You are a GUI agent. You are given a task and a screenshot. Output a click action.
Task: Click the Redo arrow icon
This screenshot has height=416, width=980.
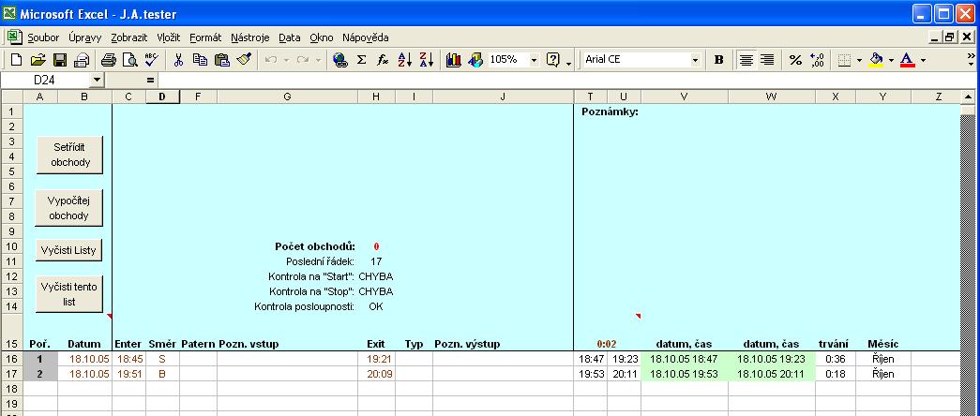(303, 60)
